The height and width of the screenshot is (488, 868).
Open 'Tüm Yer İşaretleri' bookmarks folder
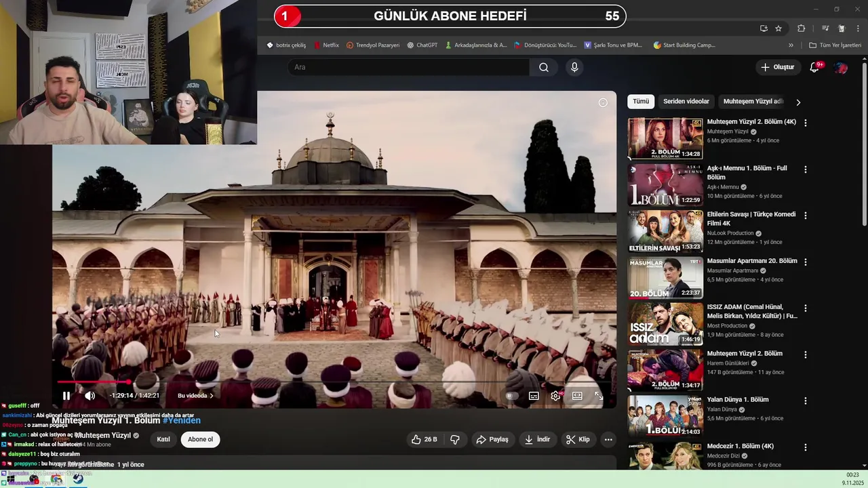(x=835, y=45)
